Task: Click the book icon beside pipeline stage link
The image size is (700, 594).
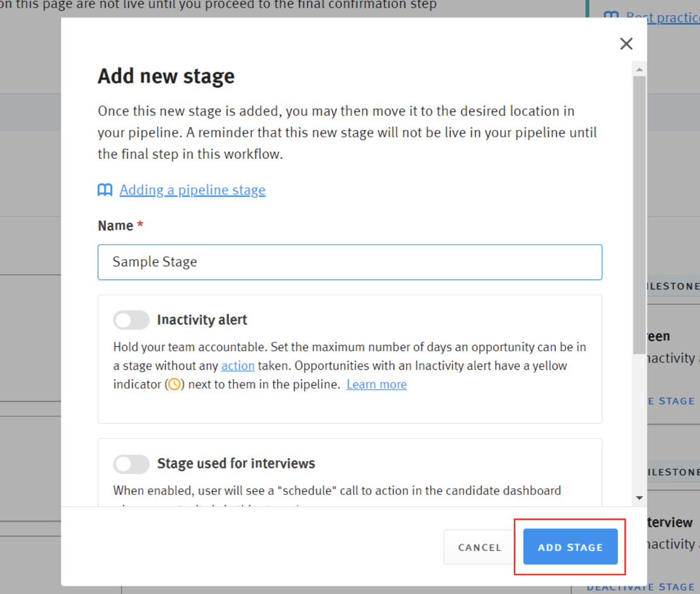Action: pyautogui.click(x=105, y=190)
